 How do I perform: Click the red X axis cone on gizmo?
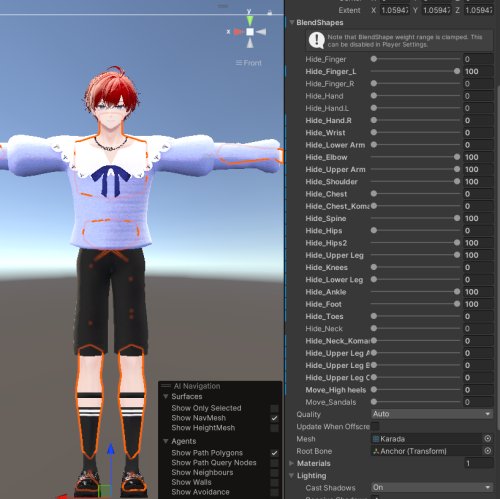(238, 32)
